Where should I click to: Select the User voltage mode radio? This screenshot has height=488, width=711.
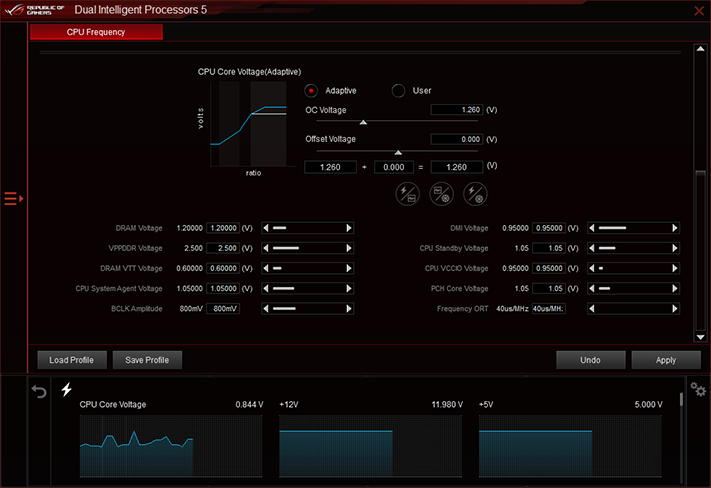(x=398, y=91)
